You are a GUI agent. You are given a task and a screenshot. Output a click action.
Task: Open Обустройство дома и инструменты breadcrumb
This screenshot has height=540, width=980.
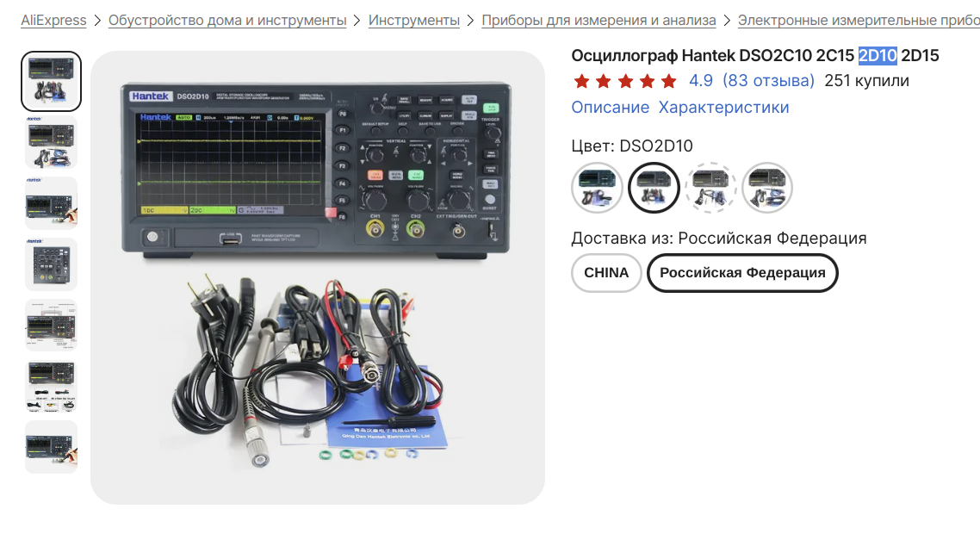pyautogui.click(x=227, y=20)
